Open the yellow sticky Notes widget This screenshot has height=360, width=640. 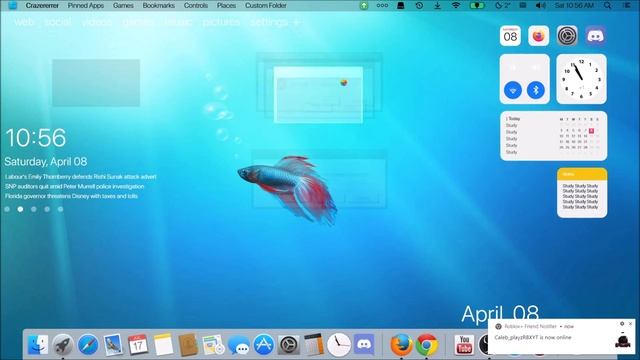(582, 193)
